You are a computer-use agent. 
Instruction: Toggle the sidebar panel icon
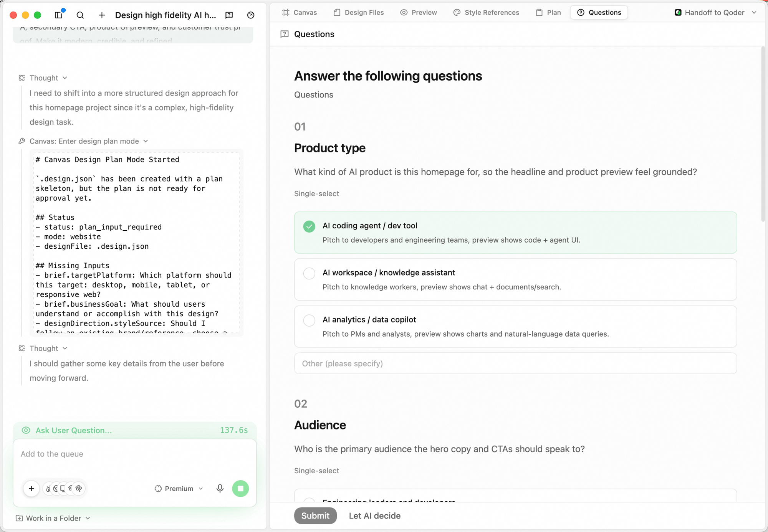coord(59,15)
